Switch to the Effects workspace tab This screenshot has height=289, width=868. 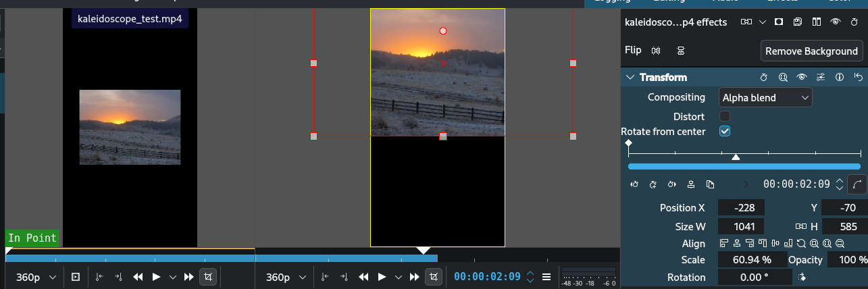[x=777, y=3]
